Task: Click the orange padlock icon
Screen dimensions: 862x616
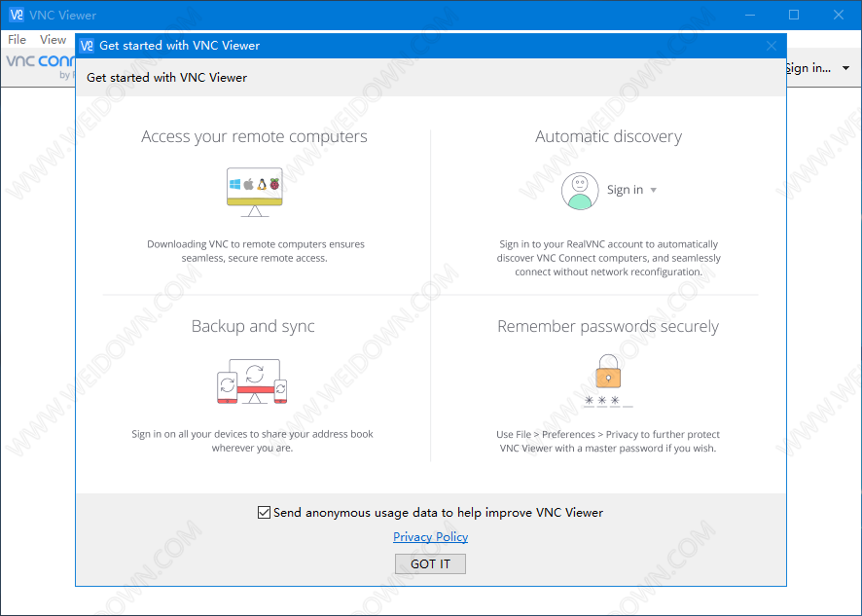Action: (608, 373)
